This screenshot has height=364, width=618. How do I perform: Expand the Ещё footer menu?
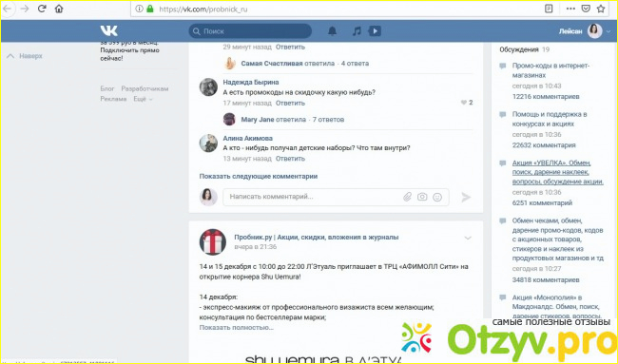tap(143, 99)
